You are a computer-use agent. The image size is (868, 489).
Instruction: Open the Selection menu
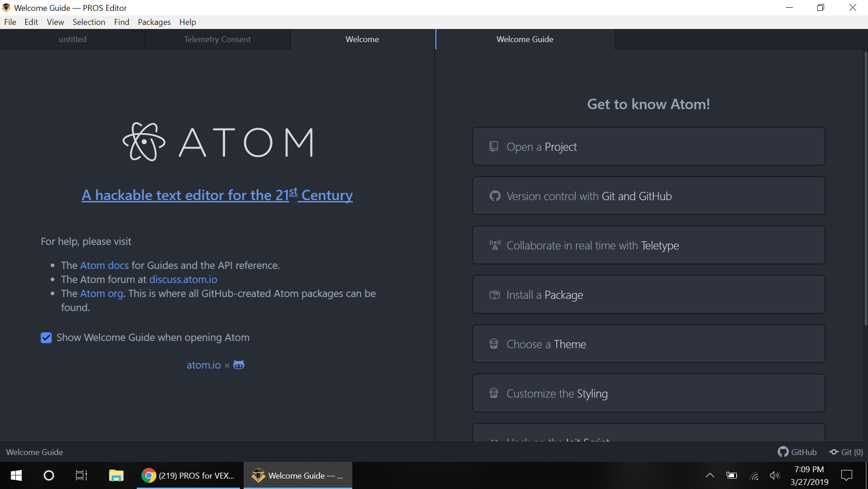click(89, 22)
